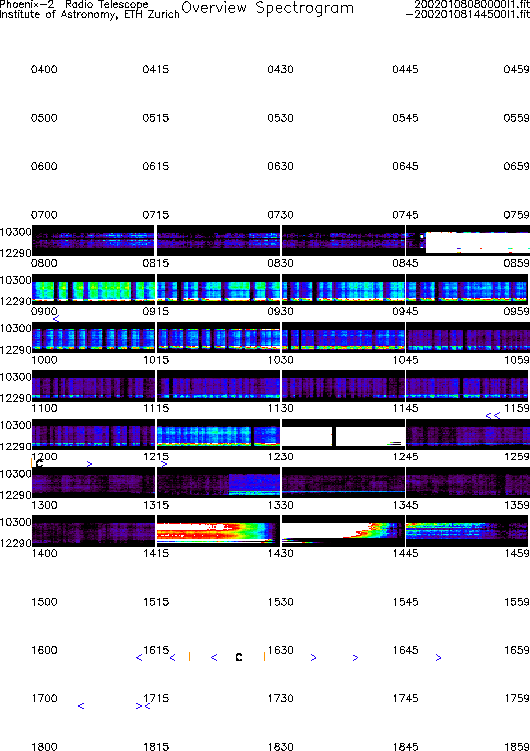
Task: View the spectrogram panel from 1245 to 1259
Action: pyautogui.click(x=468, y=482)
